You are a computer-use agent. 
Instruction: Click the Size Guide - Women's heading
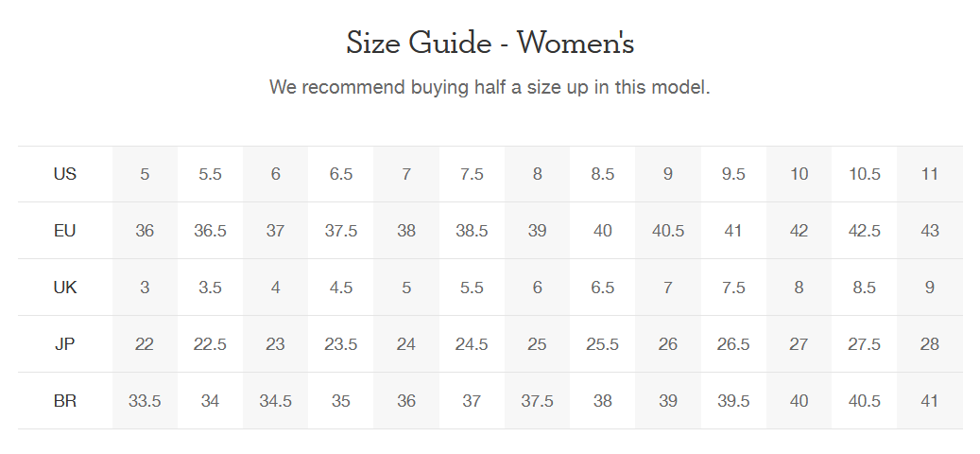tap(490, 44)
